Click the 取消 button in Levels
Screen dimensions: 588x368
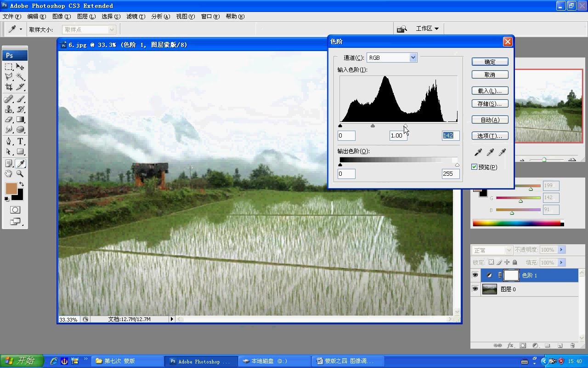pos(490,75)
